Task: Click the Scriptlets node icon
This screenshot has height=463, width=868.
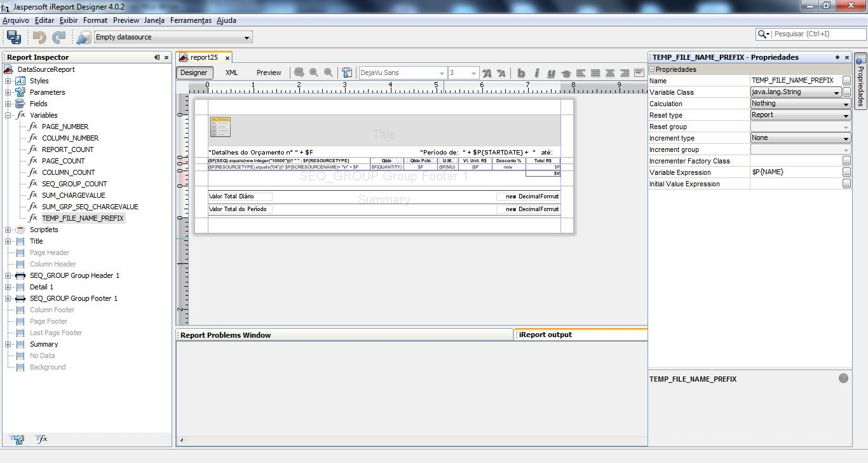Action: 20,230
